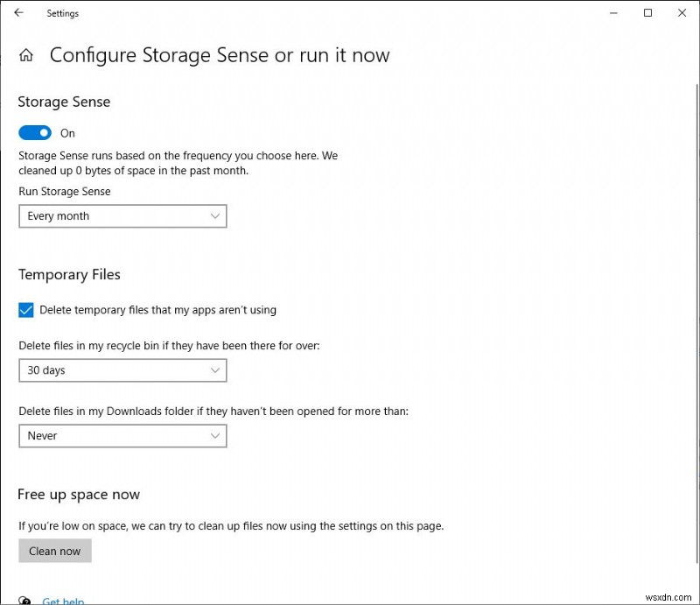Click the back arrow to return
The width and height of the screenshot is (700, 605).
(17, 13)
